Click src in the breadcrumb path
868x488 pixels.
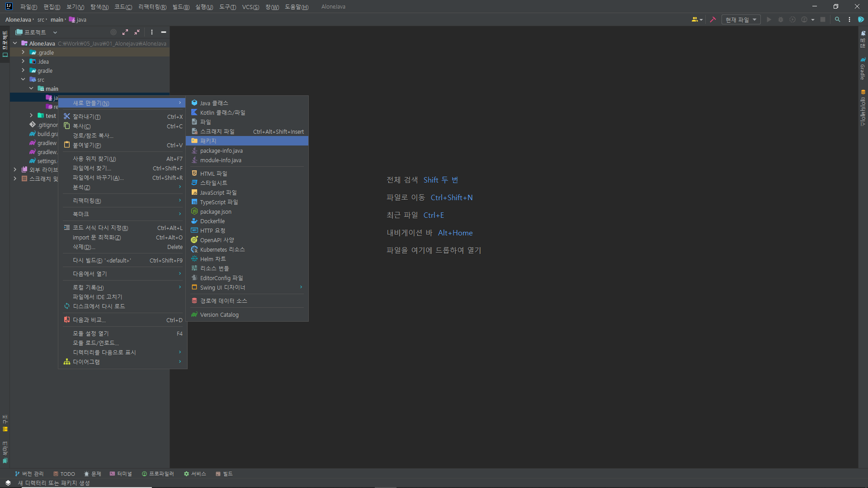41,19
